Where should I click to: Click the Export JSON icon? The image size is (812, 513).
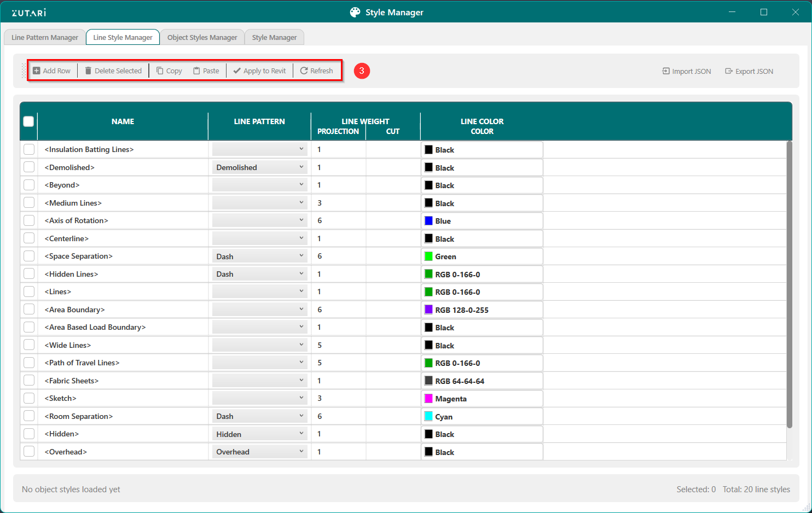tap(729, 72)
